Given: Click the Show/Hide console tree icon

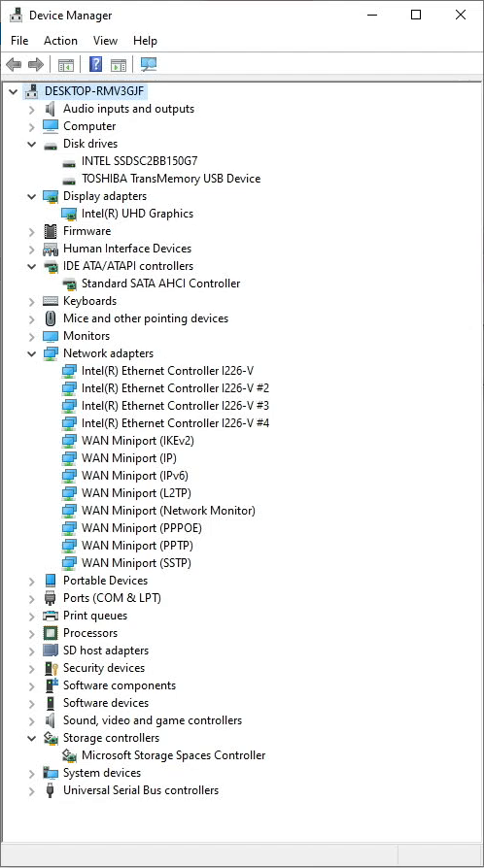Looking at the screenshot, I should pyautogui.click(x=66, y=65).
